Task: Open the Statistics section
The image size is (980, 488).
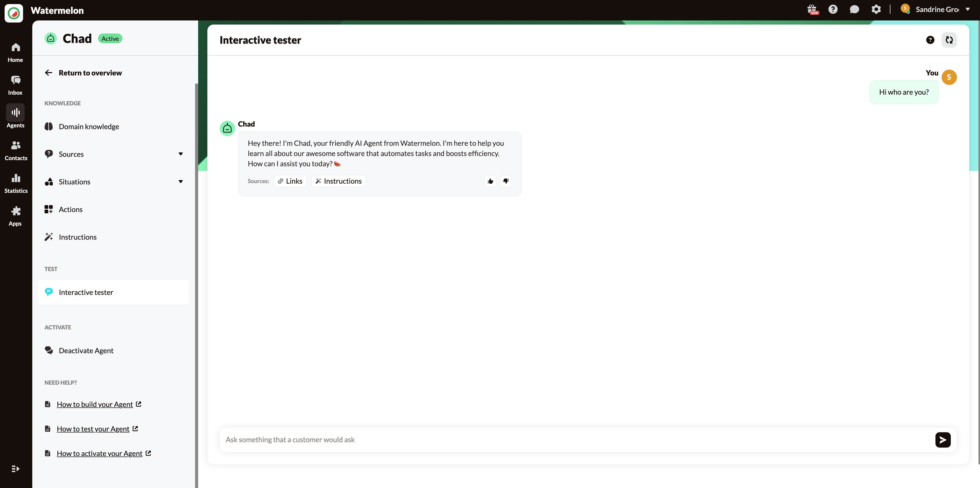Action: coord(16,184)
